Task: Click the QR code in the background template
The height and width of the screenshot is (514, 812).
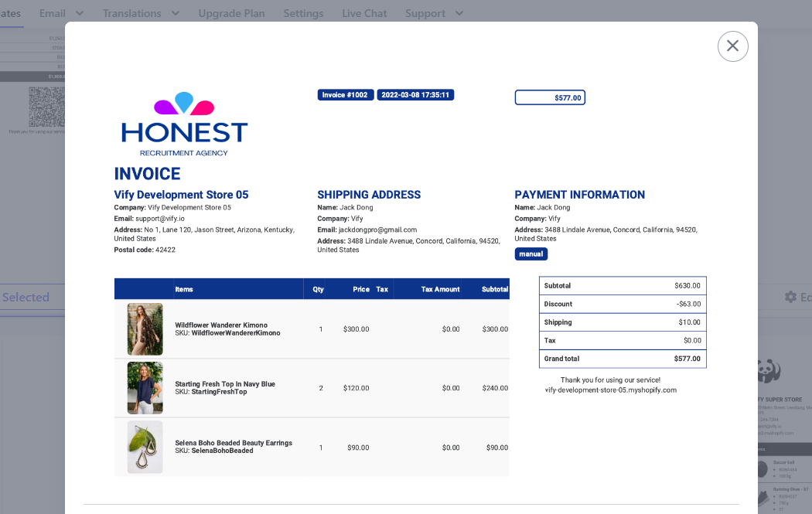Action: click(46, 107)
